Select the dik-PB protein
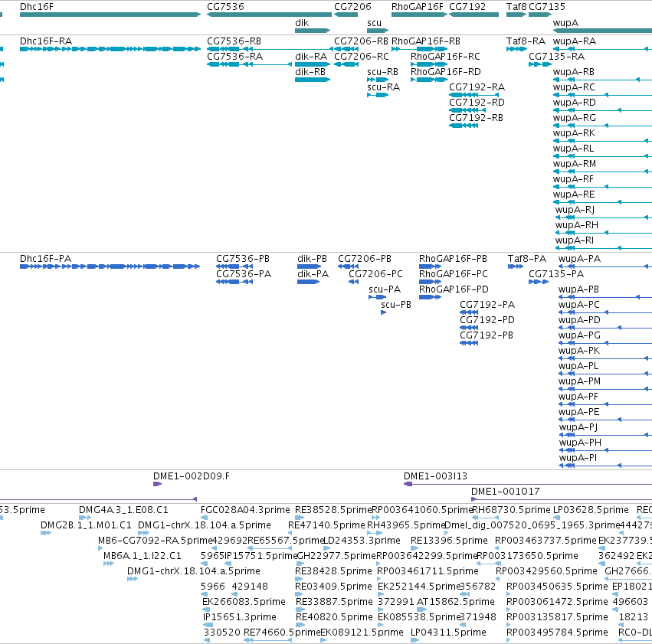This screenshot has height=644, width=652. point(309,266)
